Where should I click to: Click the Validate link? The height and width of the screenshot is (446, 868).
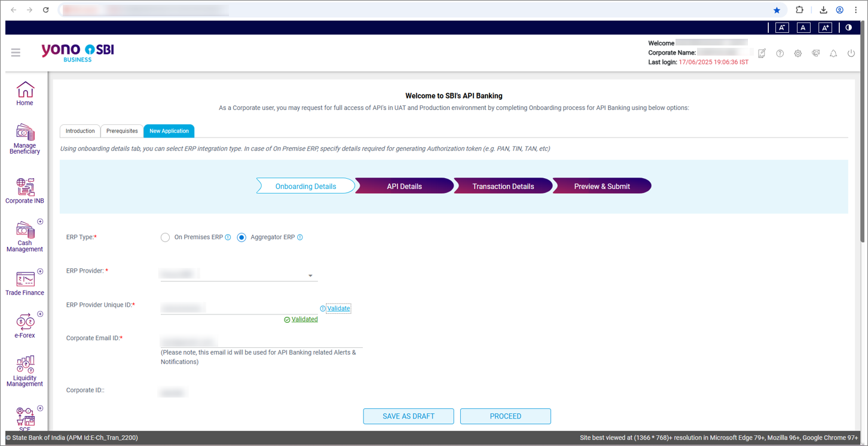pyautogui.click(x=339, y=308)
